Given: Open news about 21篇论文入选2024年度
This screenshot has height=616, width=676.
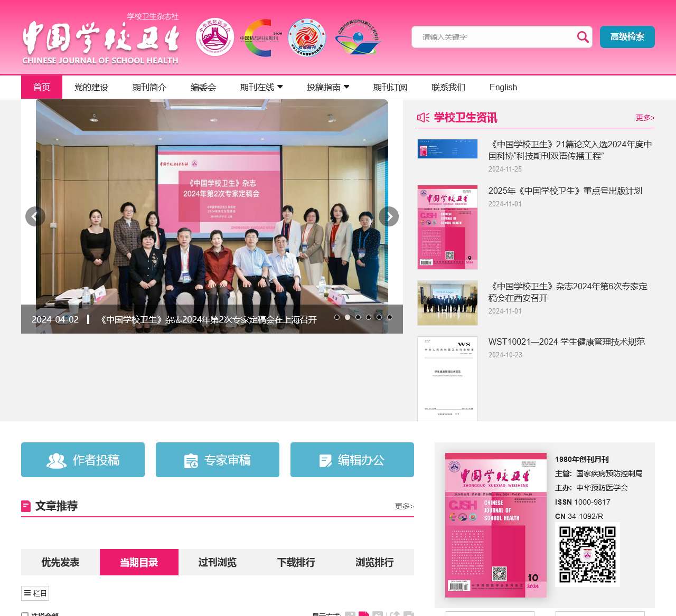Looking at the screenshot, I should [x=570, y=150].
